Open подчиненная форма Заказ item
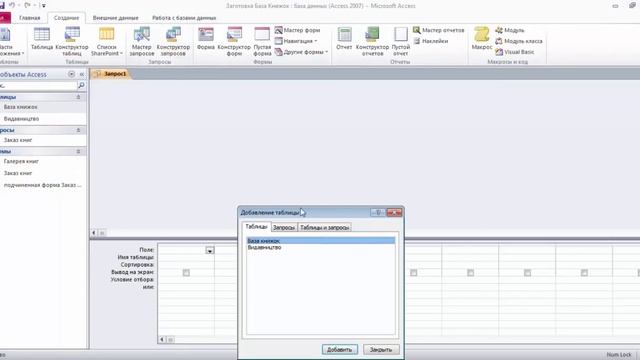This screenshot has height=360, width=640. point(43,185)
